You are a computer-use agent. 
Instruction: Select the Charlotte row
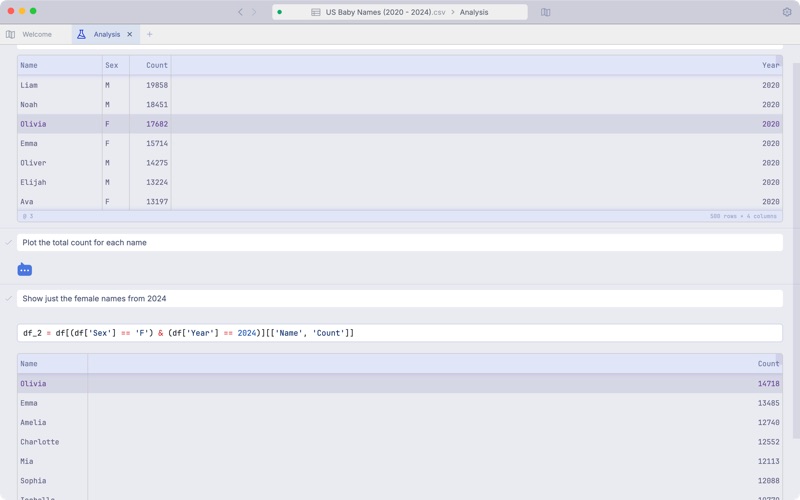[x=400, y=442]
